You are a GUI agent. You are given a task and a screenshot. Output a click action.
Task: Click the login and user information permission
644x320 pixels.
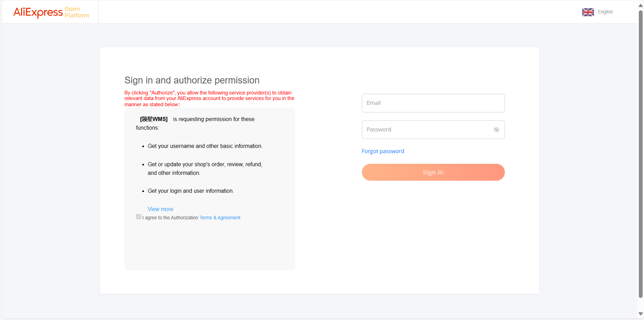tap(191, 191)
